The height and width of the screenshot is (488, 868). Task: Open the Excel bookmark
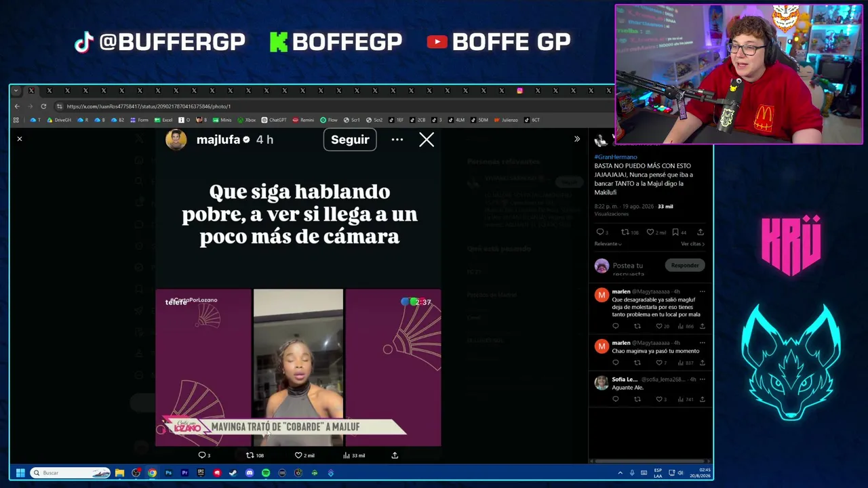tap(163, 121)
